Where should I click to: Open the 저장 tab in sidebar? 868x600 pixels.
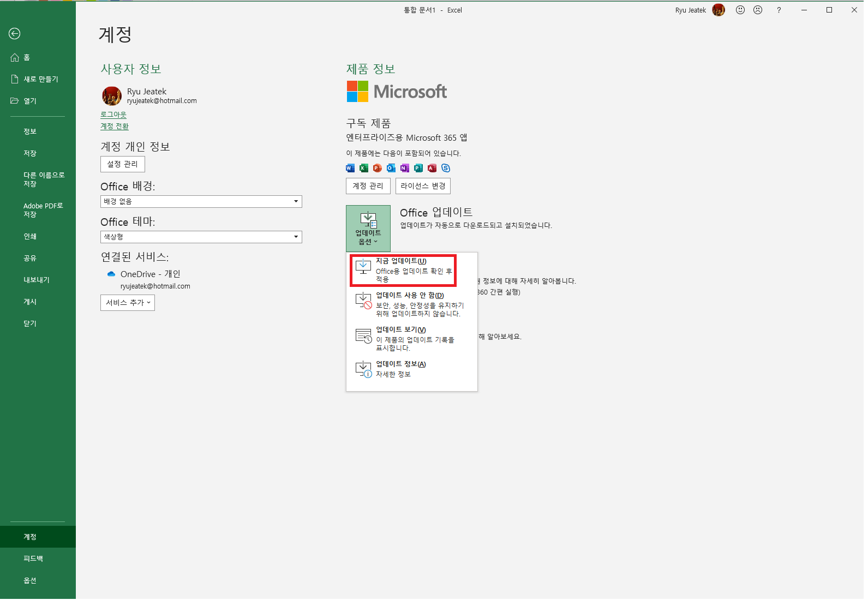pos(38,153)
